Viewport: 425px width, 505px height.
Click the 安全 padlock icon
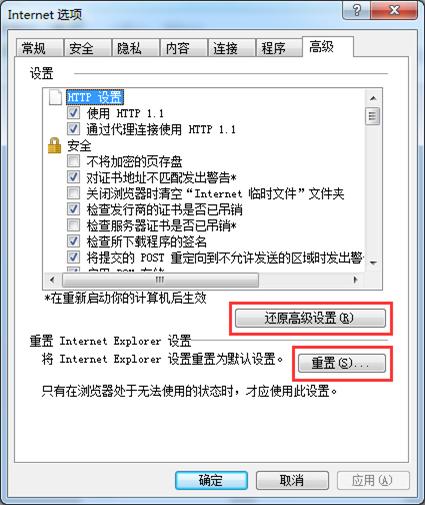(x=54, y=146)
